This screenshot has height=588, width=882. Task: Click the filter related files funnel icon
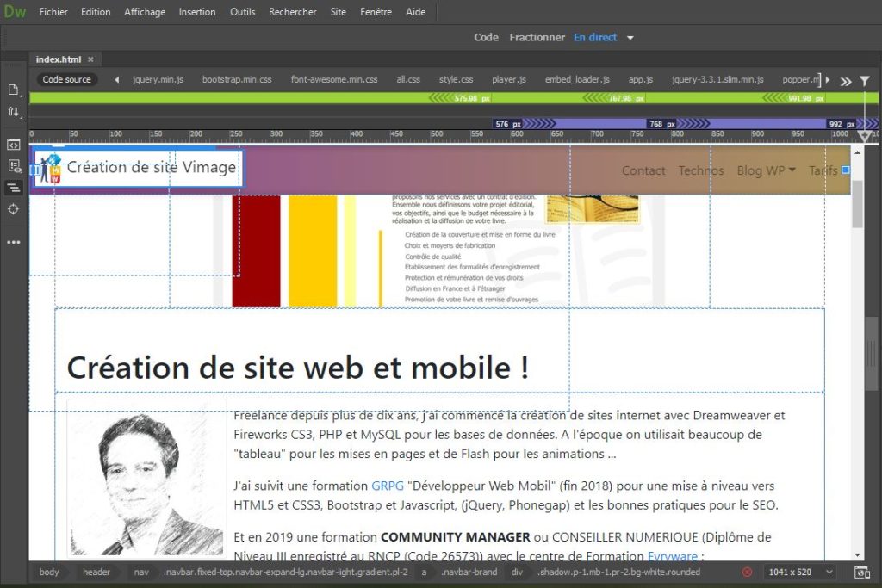pos(865,80)
